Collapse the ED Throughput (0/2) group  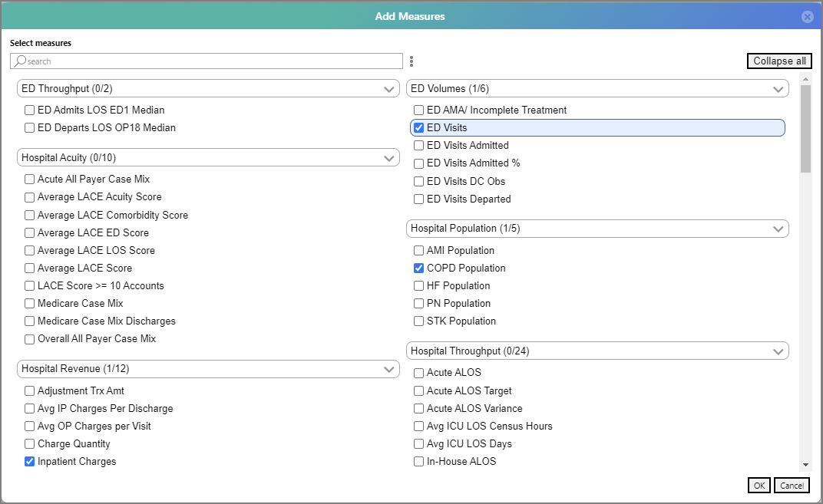(208, 89)
